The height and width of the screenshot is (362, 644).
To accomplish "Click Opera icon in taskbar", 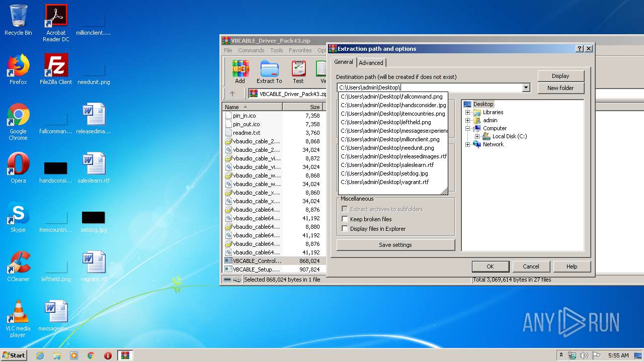I will (108, 355).
